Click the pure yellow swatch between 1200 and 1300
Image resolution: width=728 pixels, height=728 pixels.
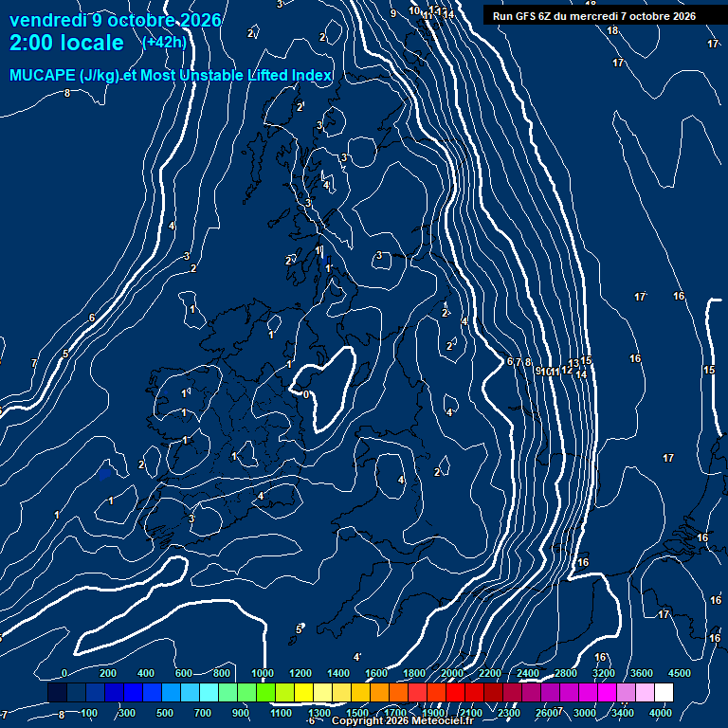coord(303,692)
